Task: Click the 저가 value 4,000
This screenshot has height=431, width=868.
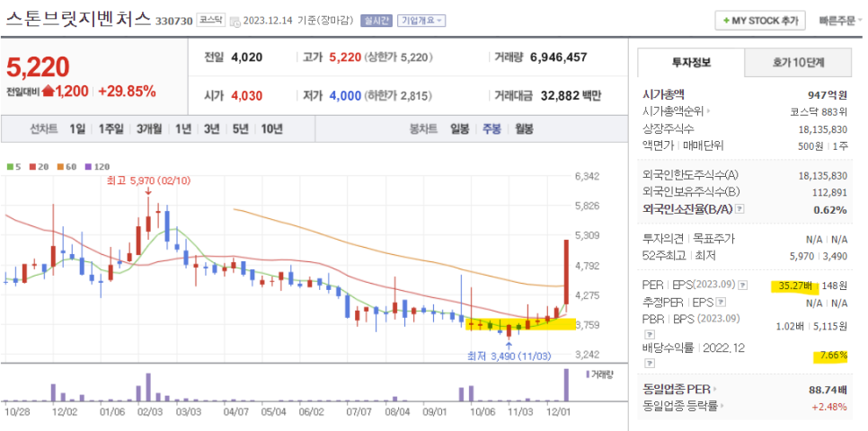Action: 344,95
